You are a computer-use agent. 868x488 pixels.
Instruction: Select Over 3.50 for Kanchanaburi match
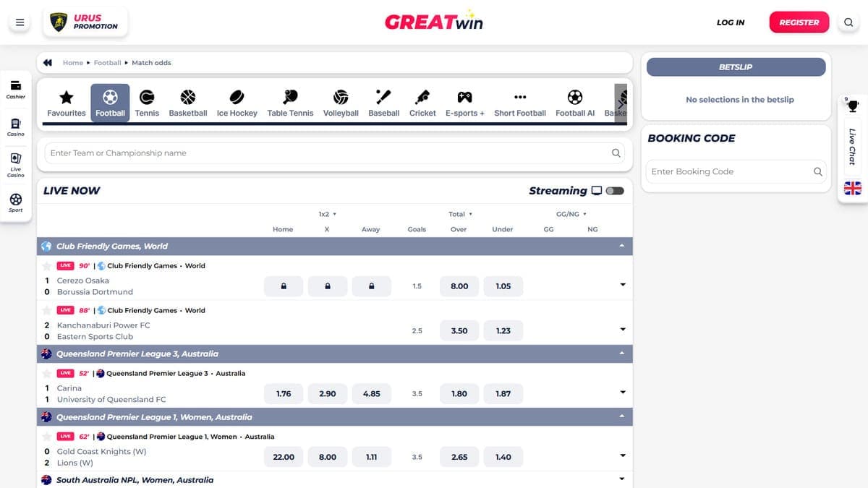tap(459, 331)
